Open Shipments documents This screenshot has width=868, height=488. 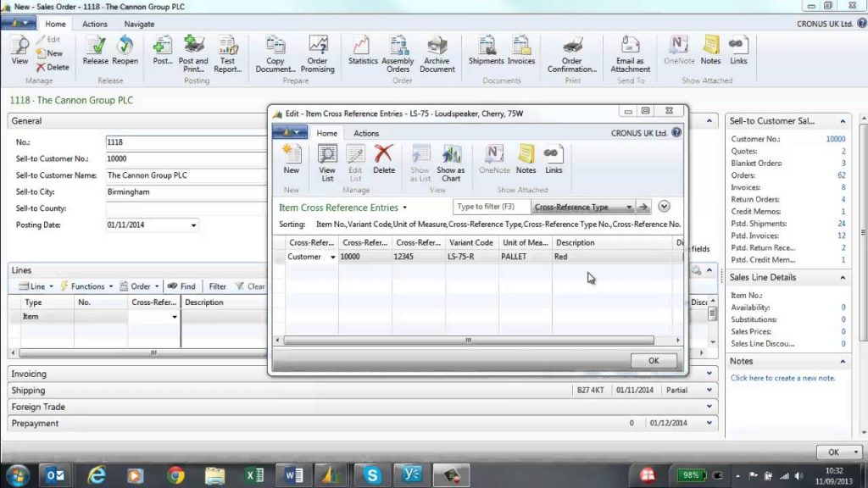click(486, 51)
